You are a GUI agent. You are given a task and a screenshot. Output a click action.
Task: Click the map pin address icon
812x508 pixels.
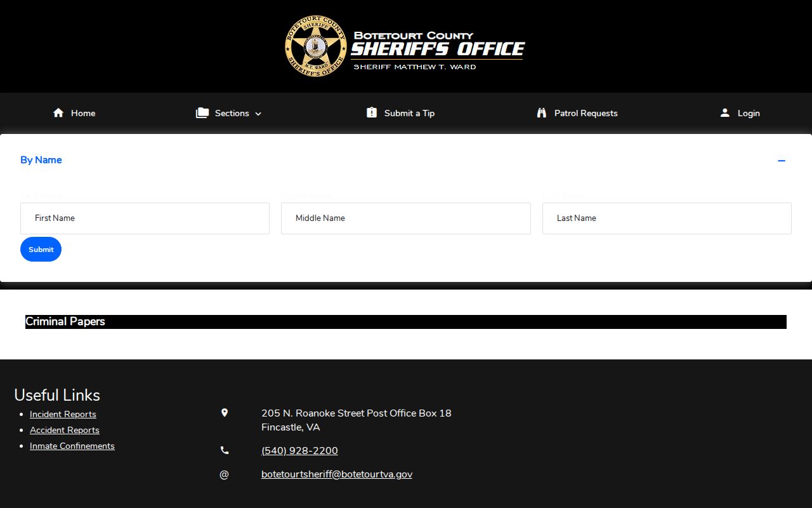(224, 413)
